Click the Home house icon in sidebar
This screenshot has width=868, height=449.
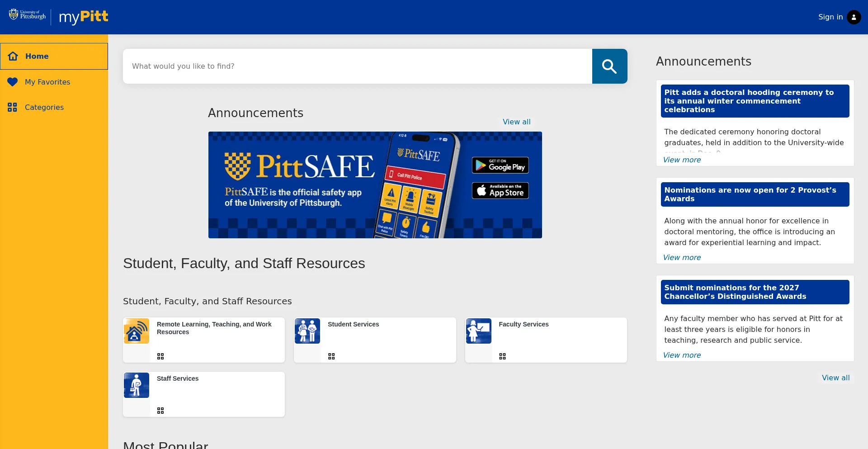[13, 56]
